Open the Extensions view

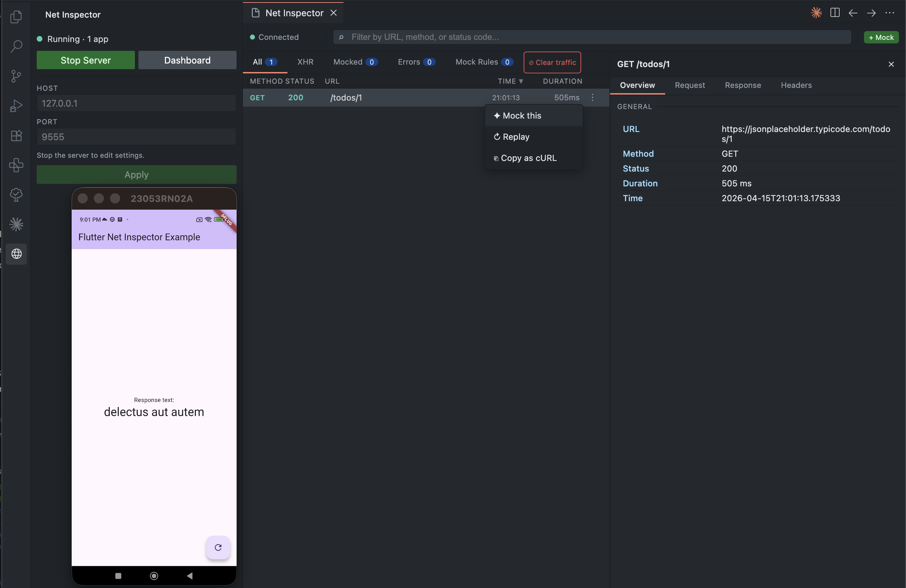click(x=16, y=136)
